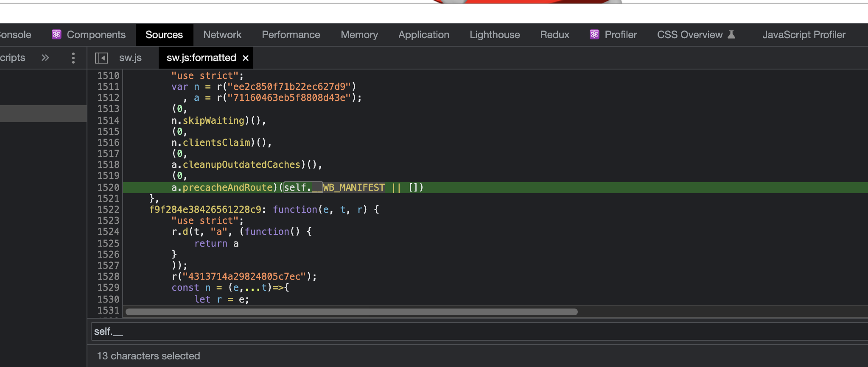Open the Console panel tab
Screen dimensions: 868x367
(x=15, y=35)
